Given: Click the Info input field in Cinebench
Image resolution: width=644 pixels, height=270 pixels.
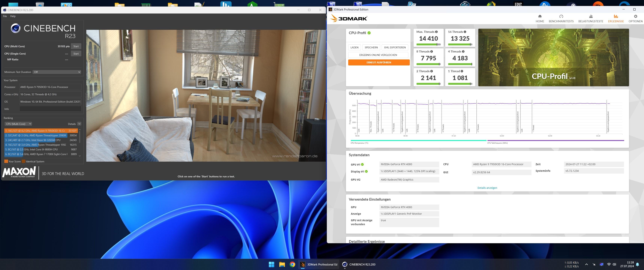Looking at the screenshot, I should 50,109.
